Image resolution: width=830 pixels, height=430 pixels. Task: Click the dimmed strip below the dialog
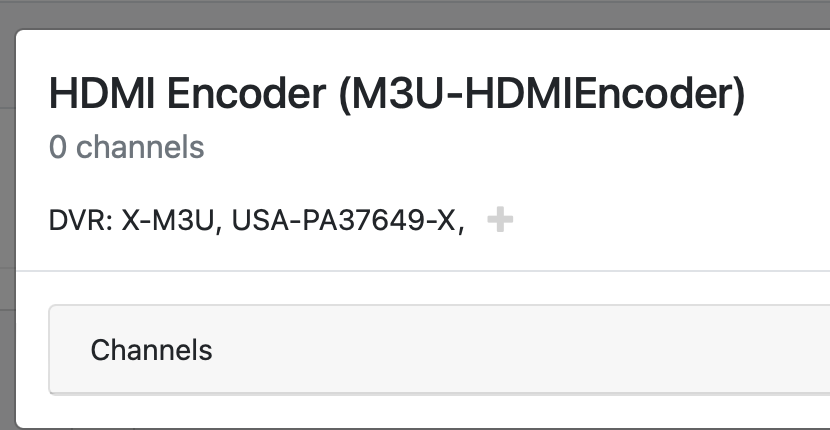coord(400,425)
